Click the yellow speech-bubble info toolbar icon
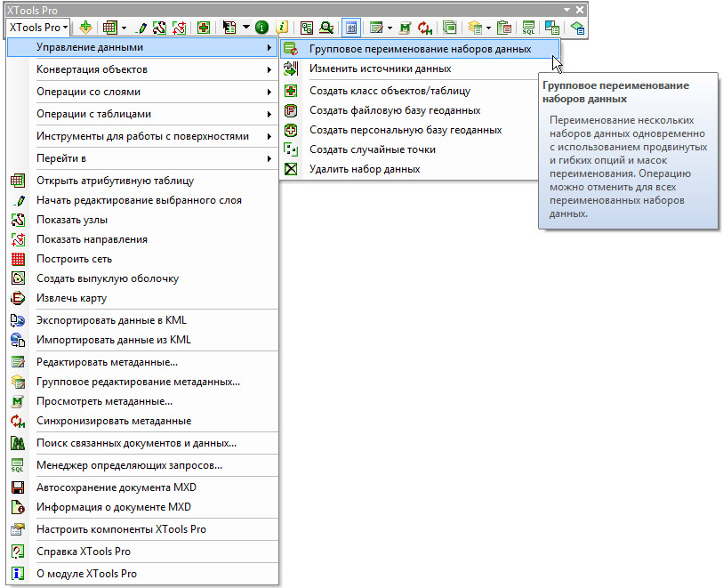723x588 pixels. coord(282,28)
